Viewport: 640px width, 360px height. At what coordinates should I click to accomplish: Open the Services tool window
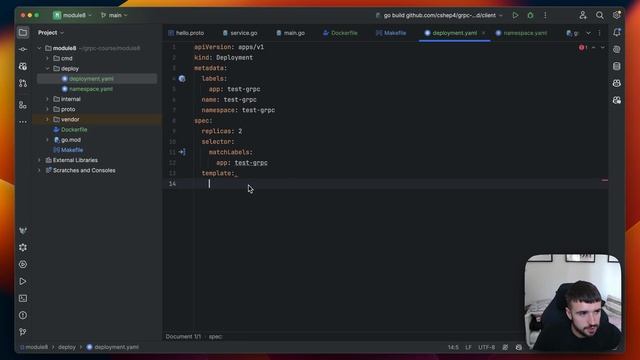23,264
